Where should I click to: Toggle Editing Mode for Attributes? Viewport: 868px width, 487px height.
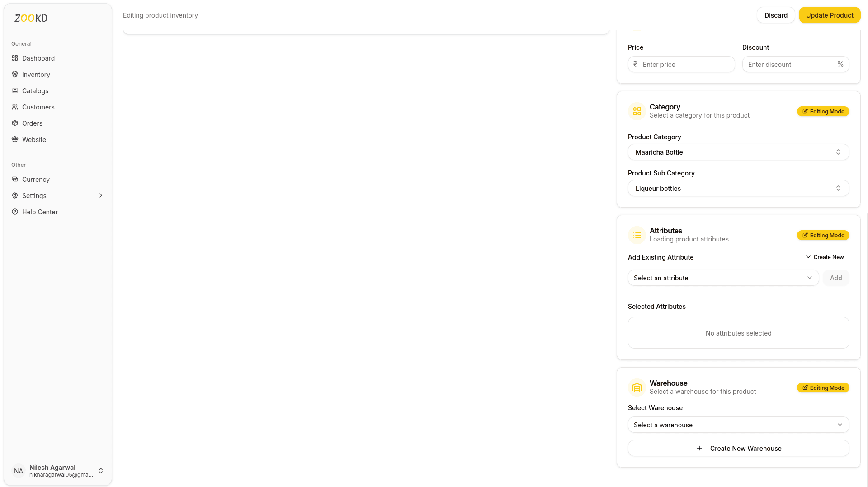823,235
